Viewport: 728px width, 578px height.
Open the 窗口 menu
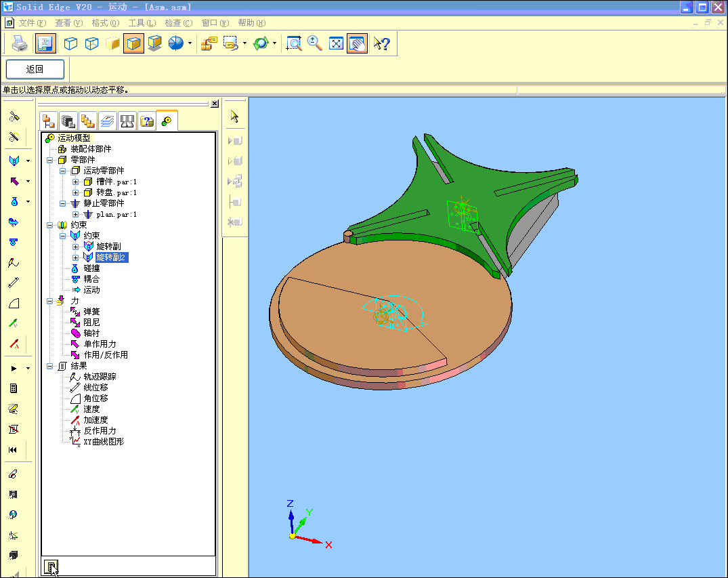coord(215,23)
